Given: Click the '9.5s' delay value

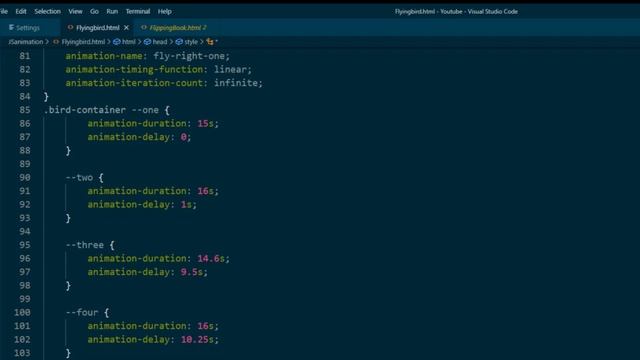Looking at the screenshot, I should pyautogui.click(x=192, y=272).
